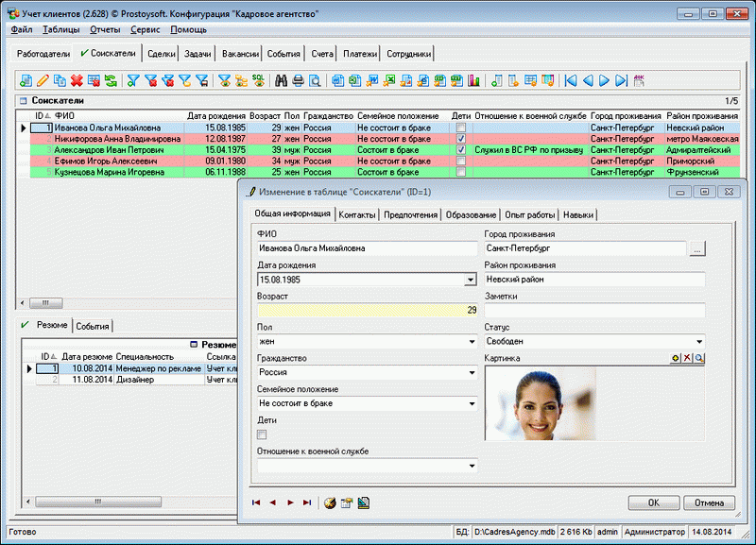Screen dimensions: 756x545
Task: Delete picture with red X above photo
Action: point(688,359)
